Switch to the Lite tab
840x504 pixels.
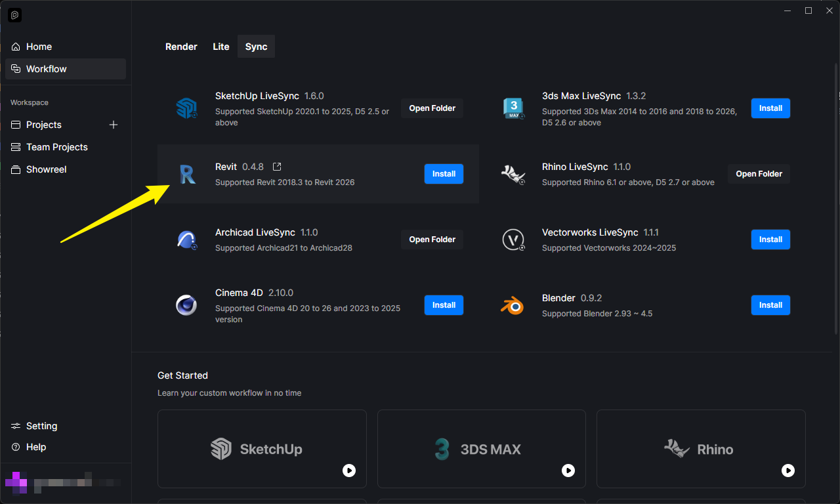tap(221, 47)
